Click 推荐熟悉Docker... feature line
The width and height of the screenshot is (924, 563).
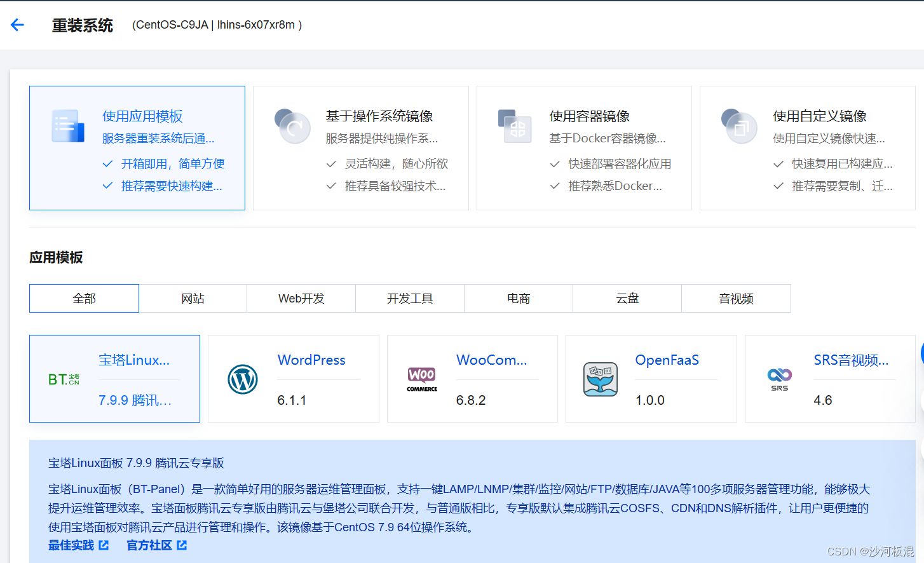(615, 186)
